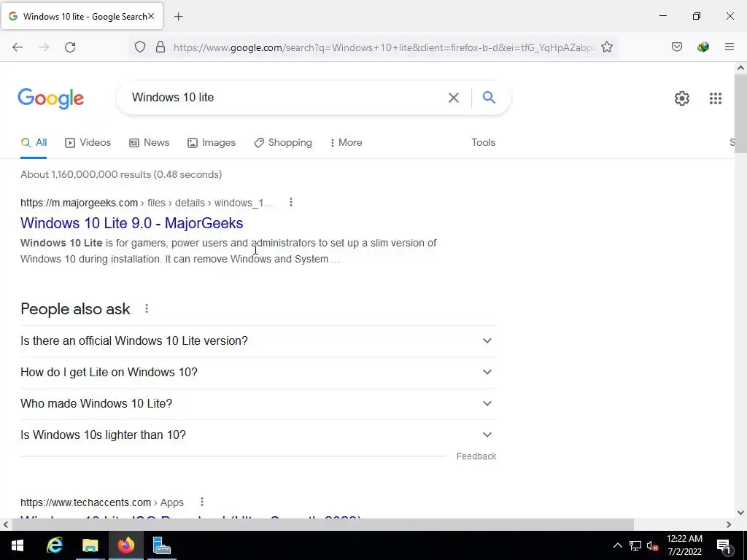Screen dimensions: 747x560
Task: Open Windows 10 Lite 9.0 - MajorGeeks link
Action: [132, 223]
